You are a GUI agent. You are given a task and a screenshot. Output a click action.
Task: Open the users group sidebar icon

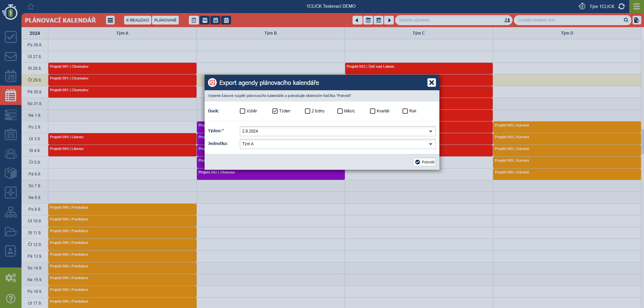11,154
